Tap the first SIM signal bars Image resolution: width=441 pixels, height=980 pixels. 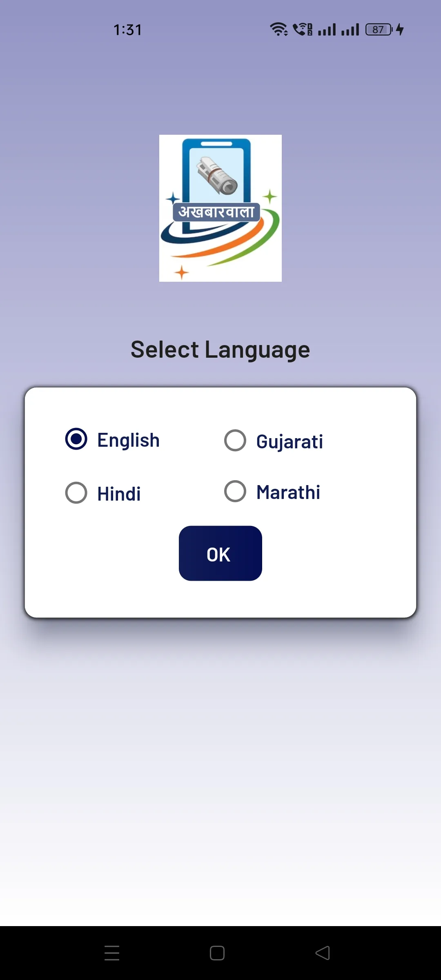(x=327, y=29)
